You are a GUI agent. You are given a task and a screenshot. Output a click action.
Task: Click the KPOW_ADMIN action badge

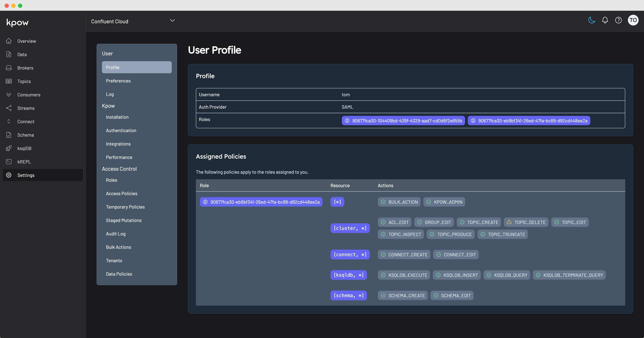point(444,202)
